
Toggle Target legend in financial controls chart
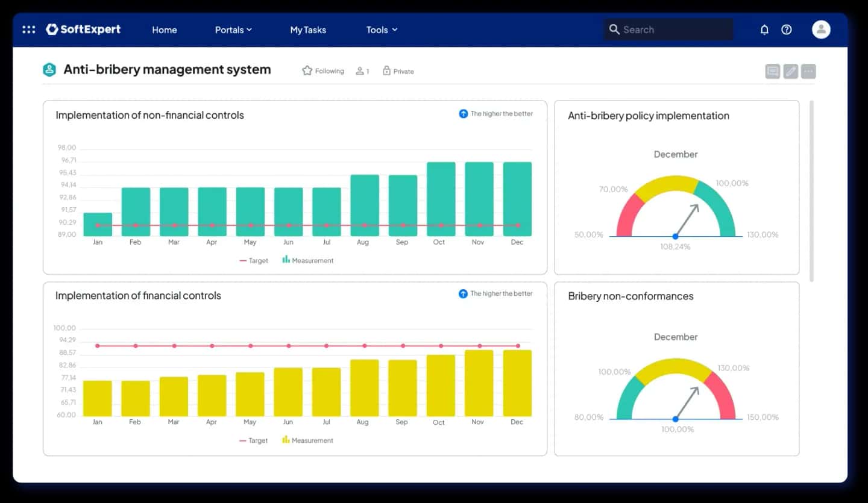point(253,440)
